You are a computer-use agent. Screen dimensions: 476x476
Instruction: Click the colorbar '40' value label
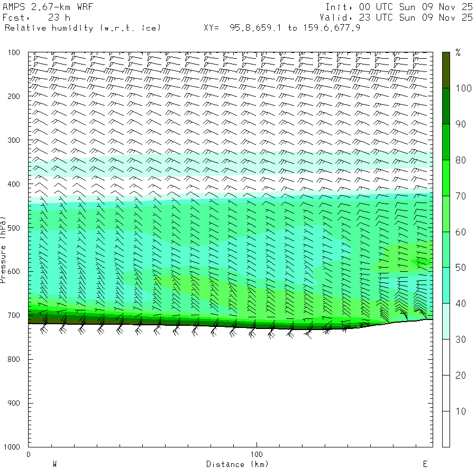click(x=461, y=304)
